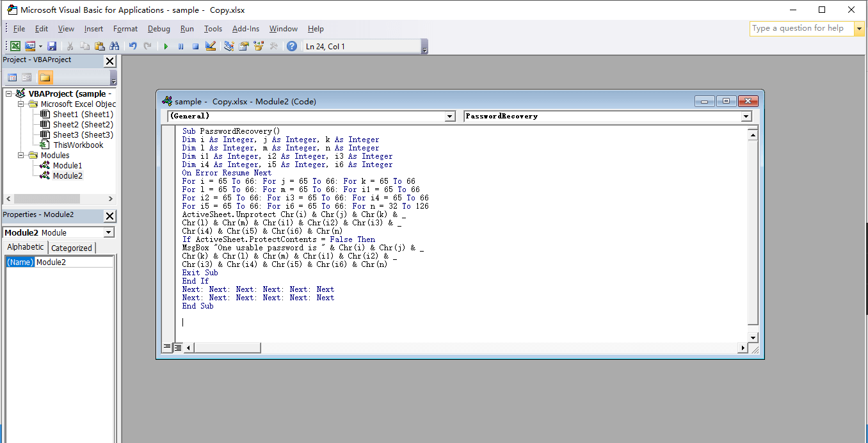This screenshot has width=868, height=443.
Task: Open the Insert menu
Action: click(93, 28)
